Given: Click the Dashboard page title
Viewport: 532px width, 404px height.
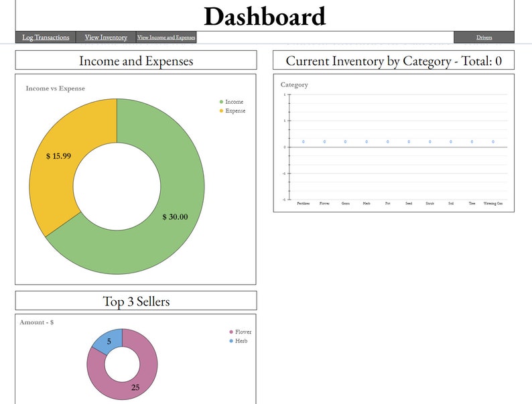Looking at the screenshot, I should pos(265,16).
